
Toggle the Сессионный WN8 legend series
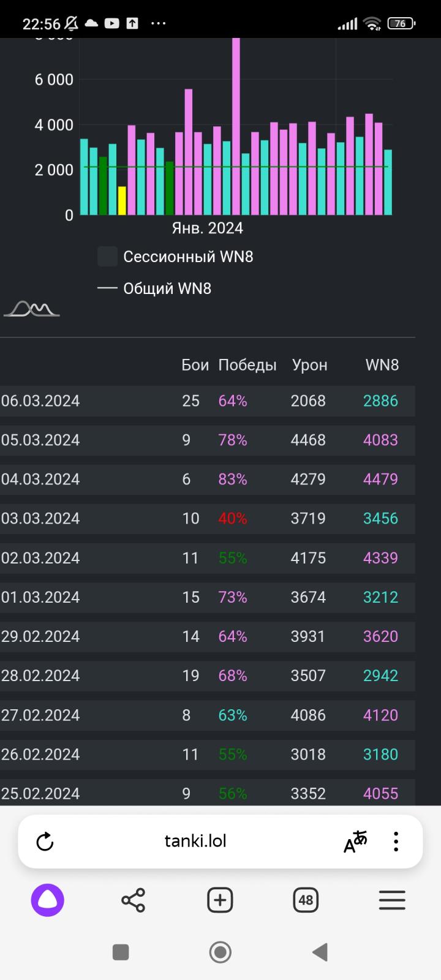(x=175, y=257)
